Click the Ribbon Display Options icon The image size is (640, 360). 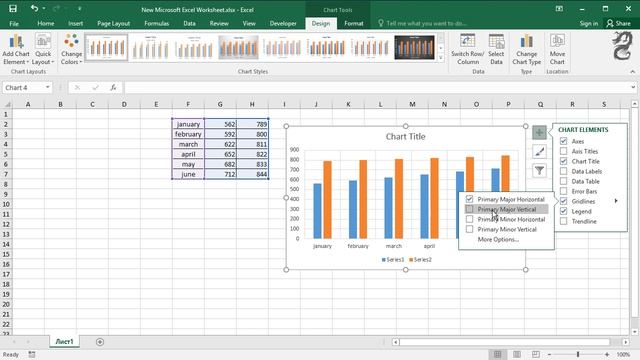559,9
